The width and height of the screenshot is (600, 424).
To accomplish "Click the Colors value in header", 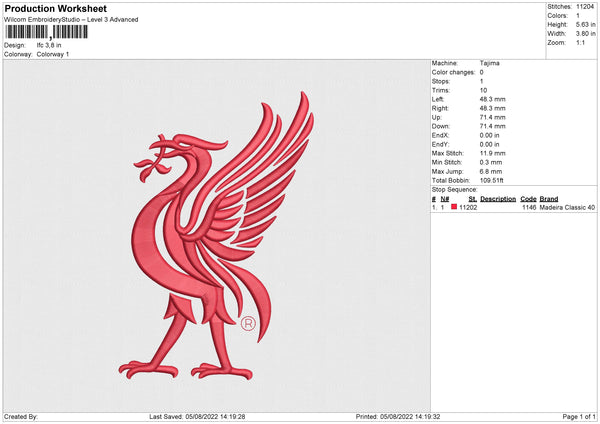I will coord(578,16).
